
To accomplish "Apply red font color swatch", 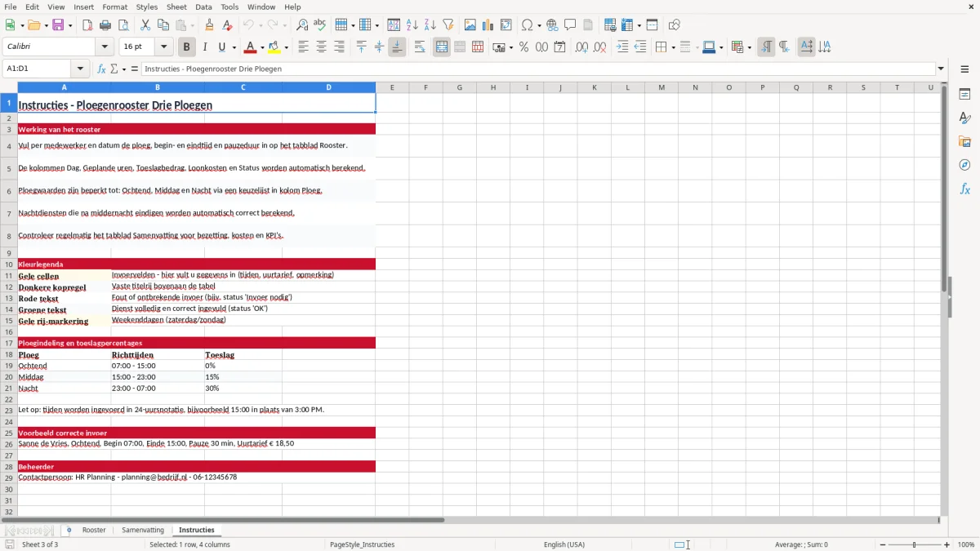I will [x=251, y=47].
